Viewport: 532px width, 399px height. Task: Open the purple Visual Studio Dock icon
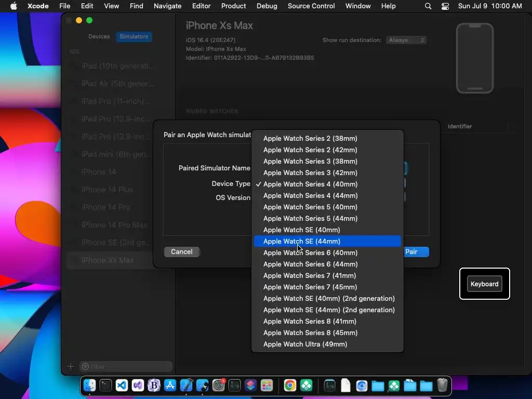138,385
